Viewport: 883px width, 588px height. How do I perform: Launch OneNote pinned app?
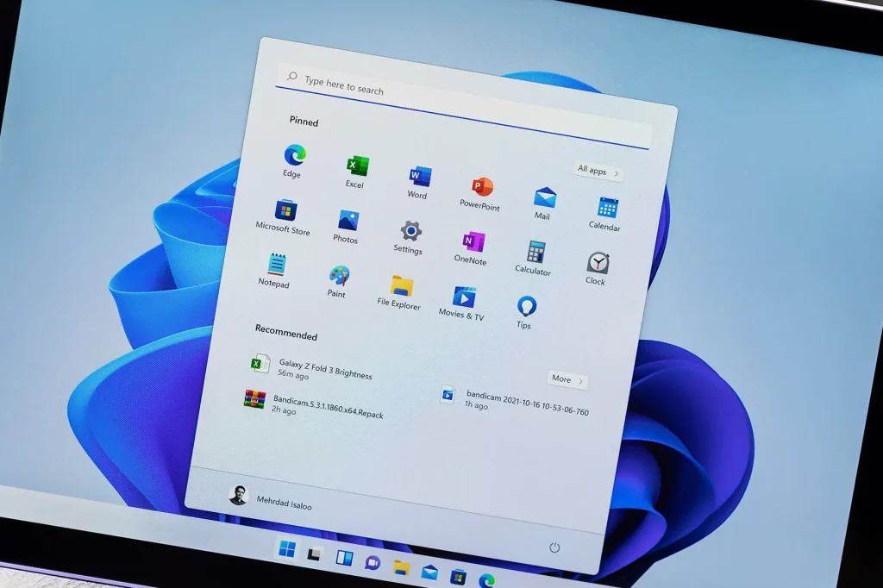coord(472,248)
